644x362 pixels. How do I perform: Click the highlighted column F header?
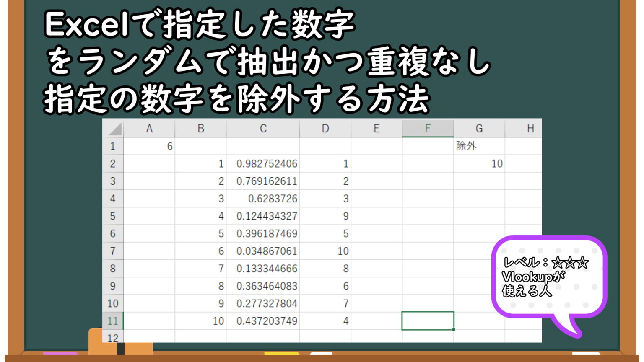(x=428, y=129)
